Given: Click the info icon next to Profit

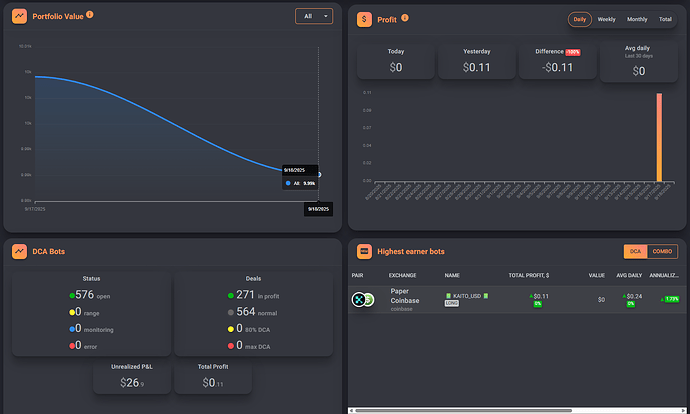Looking at the screenshot, I should pos(405,18).
